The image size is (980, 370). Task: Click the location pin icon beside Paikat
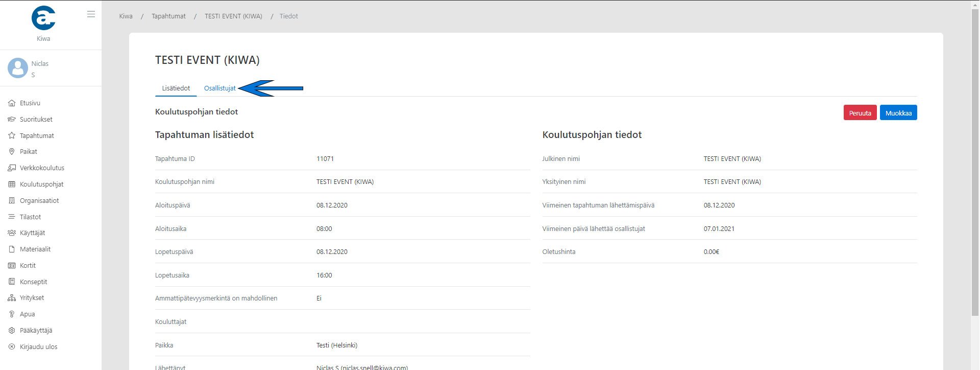click(12, 152)
